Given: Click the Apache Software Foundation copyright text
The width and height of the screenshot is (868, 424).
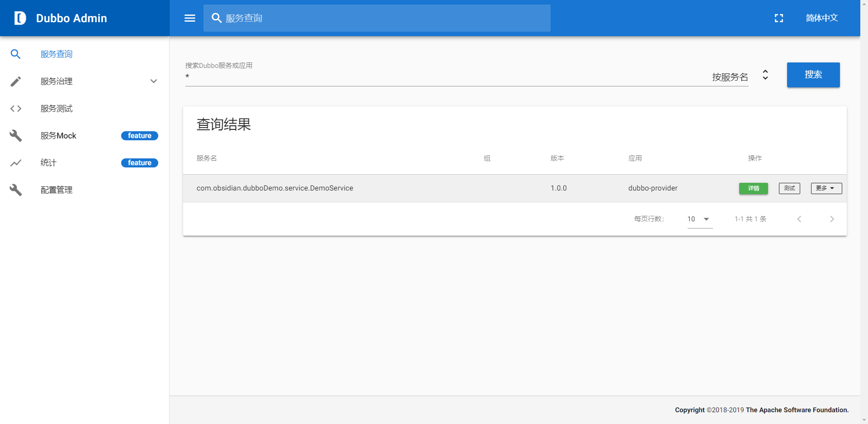Looking at the screenshot, I should coord(762,410).
